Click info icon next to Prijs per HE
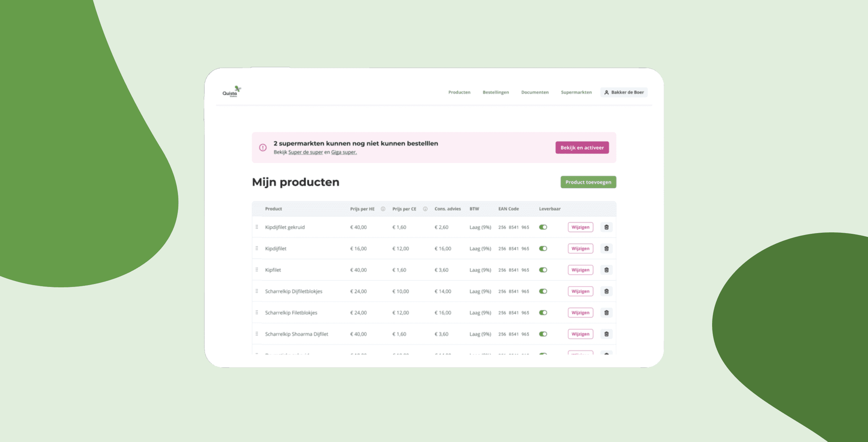The height and width of the screenshot is (442, 868). tap(383, 209)
